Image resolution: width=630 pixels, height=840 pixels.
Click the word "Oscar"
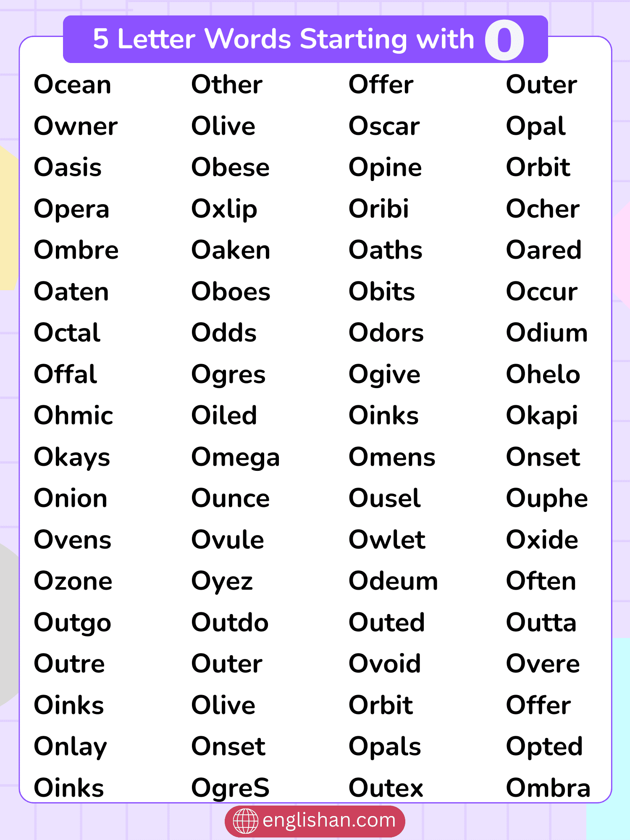(x=384, y=126)
